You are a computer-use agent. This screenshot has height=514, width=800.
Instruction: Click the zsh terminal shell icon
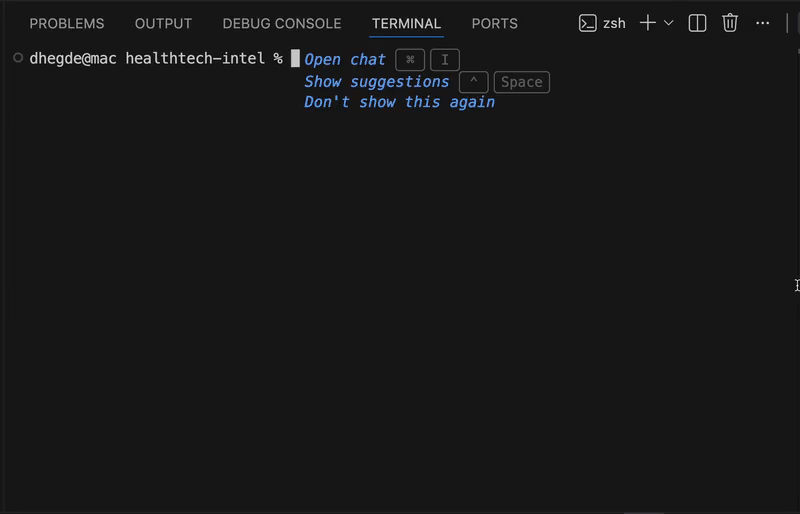[x=588, y=23]
